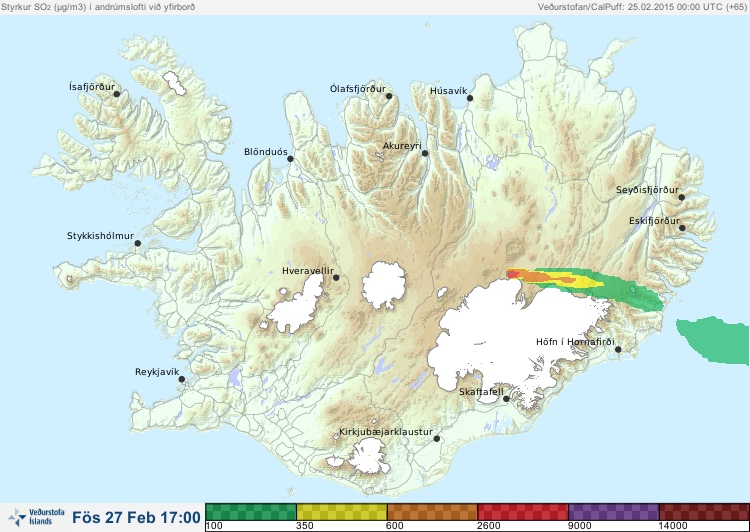Click the red 2600 legend swatch
Screen dimensions: 750x532
(523, 512)
